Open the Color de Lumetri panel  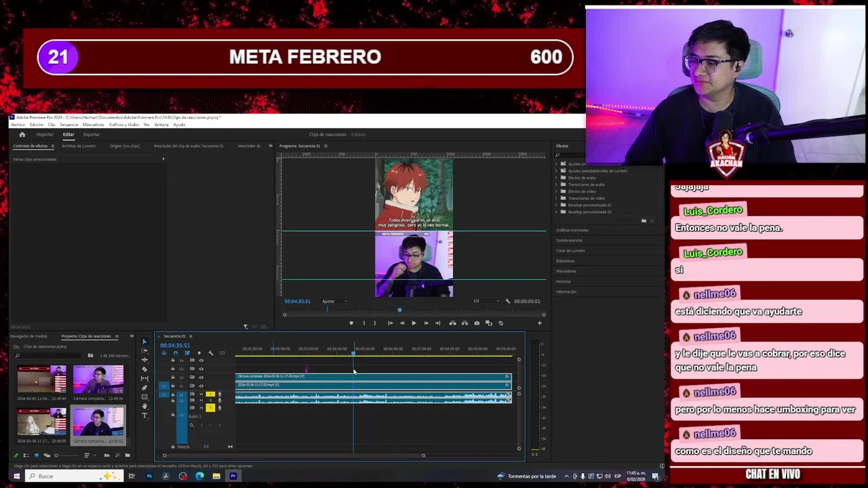click(570, 251)
